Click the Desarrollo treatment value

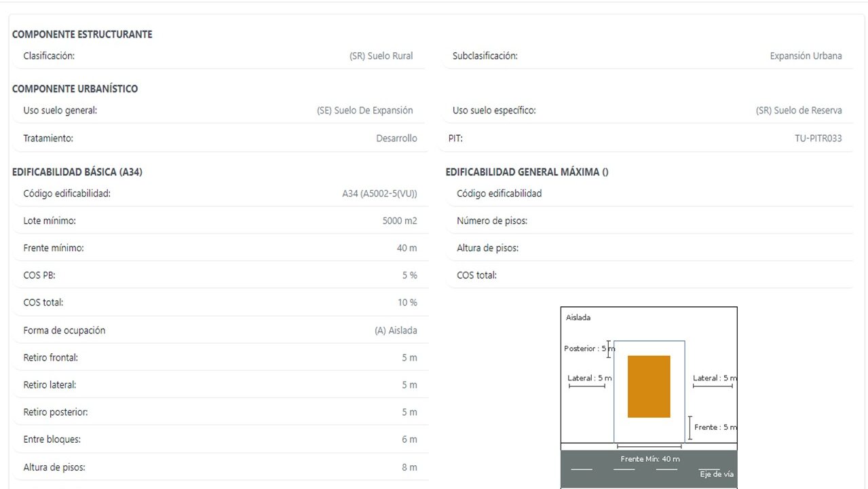click(x=396, y=139)
